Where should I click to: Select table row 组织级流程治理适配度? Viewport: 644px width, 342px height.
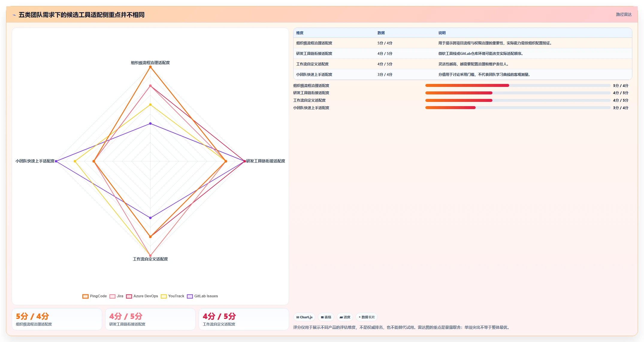click(x=462, y=43)
